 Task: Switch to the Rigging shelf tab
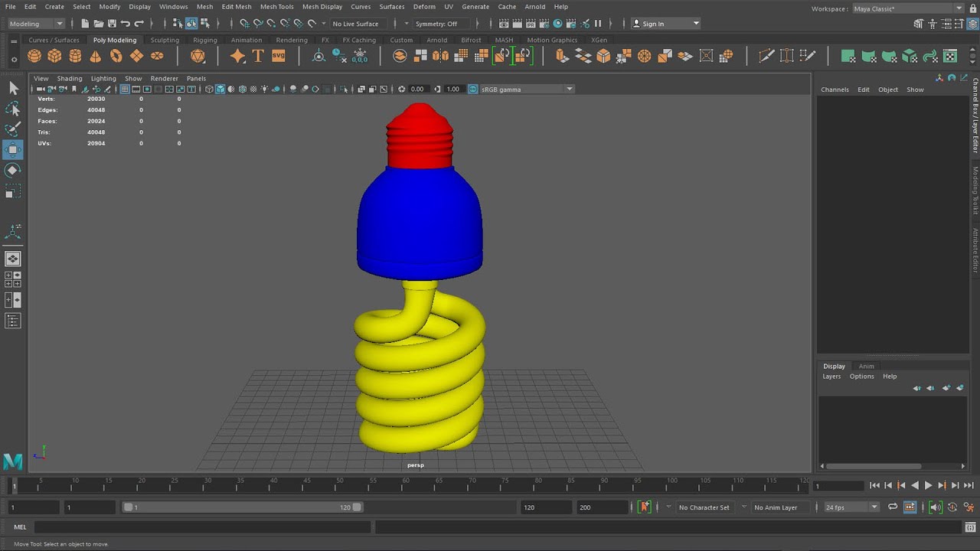(x=205, y=40)
